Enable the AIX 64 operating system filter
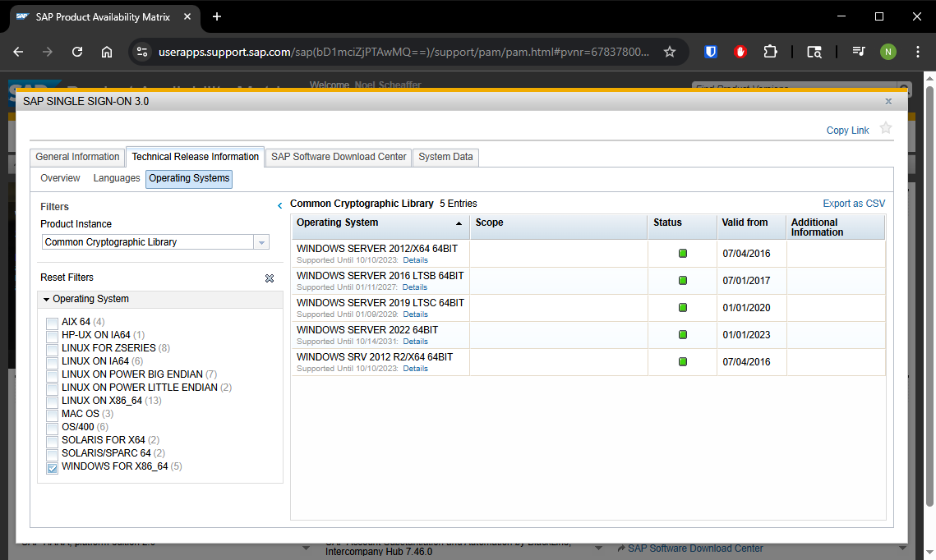This screenshot has height=560, width=936. 53,323
